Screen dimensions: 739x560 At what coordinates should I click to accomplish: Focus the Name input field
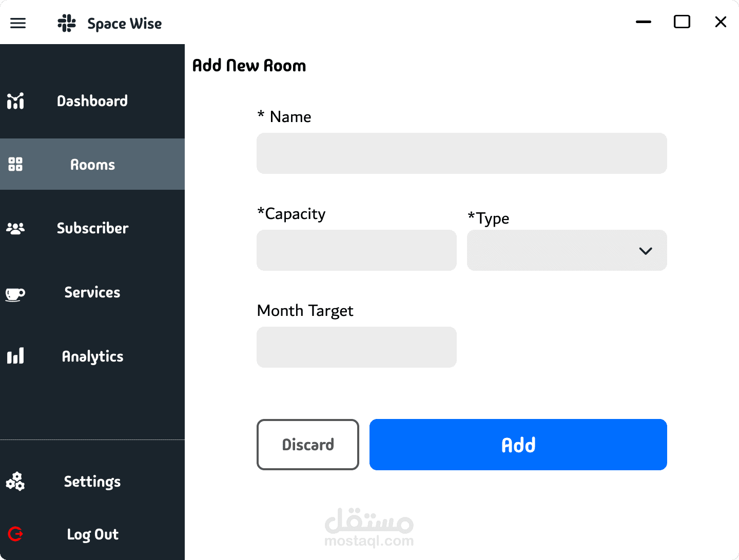462,153
